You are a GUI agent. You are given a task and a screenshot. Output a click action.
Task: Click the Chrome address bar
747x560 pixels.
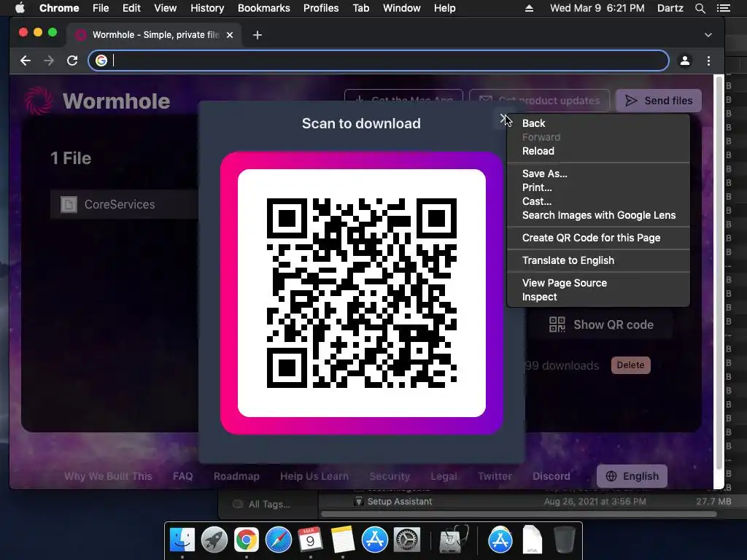[379, 61]
